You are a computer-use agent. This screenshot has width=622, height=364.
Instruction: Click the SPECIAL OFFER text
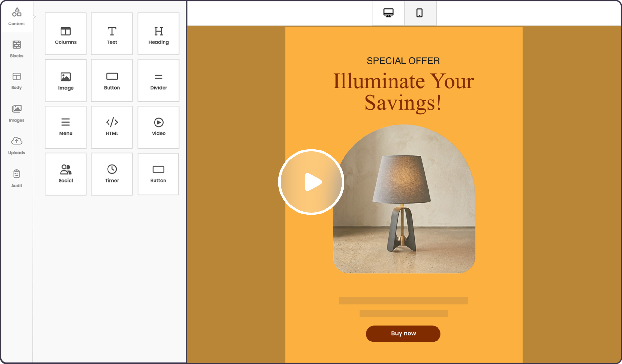pyautogui.click(x=403, y=61)
